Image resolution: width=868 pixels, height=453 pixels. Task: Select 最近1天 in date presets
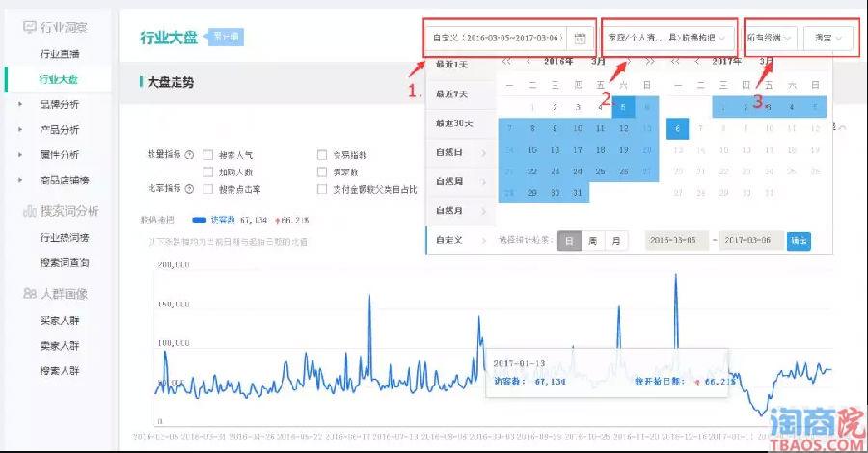pyautogui.click(x=451, y=65)
